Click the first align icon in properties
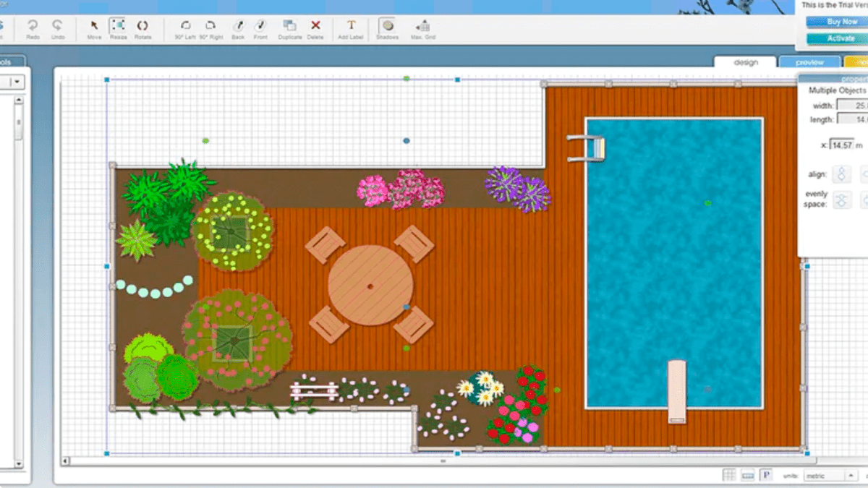 [841, 174]
